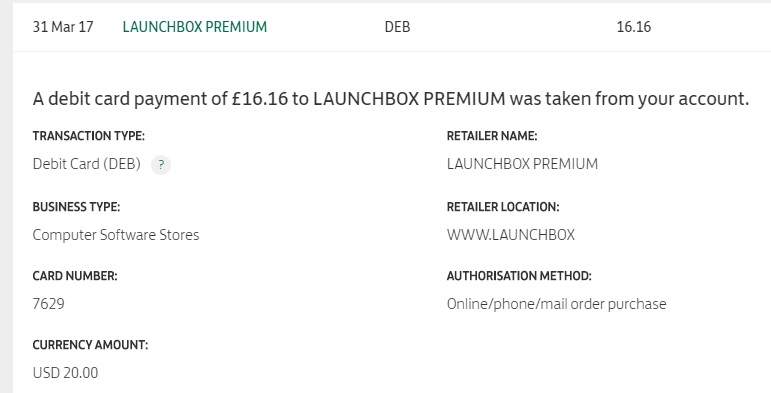Click the RETAILER NAME heading

pyautogui.click(x=492, y=136)
